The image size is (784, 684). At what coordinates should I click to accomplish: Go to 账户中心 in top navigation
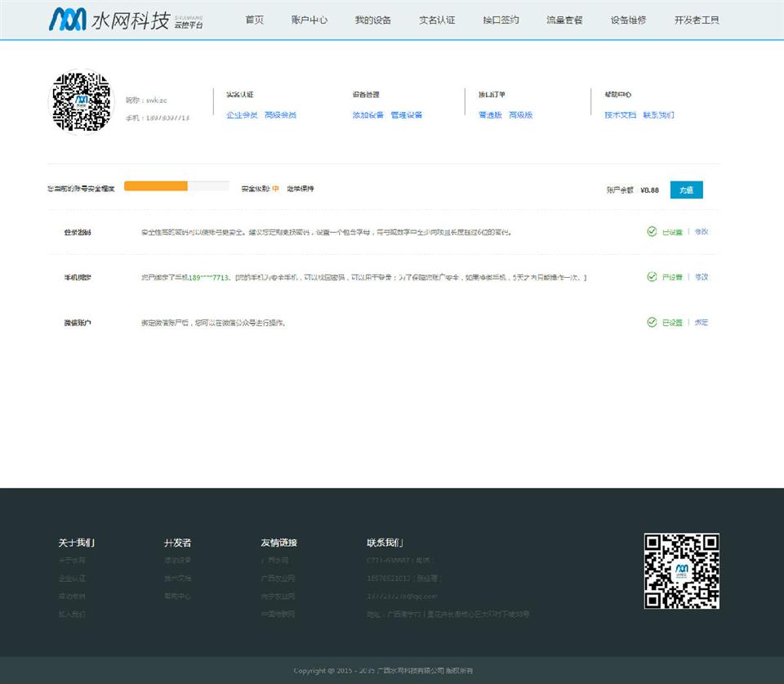pos(310,20)
